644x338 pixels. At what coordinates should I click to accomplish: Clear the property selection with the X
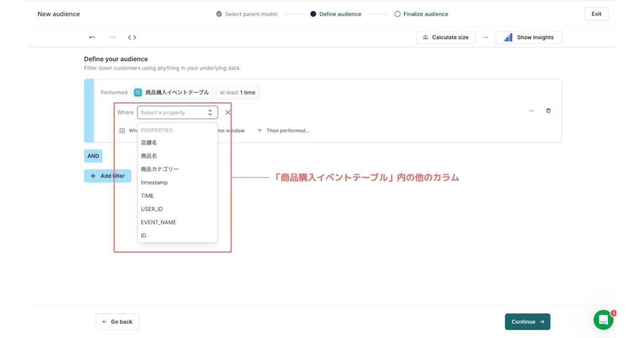point(228,112)
